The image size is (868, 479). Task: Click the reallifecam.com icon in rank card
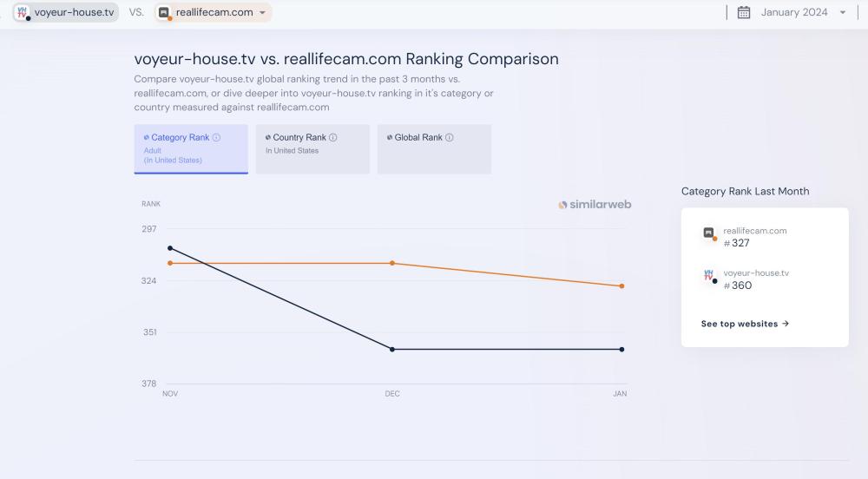tap(708, 233)
